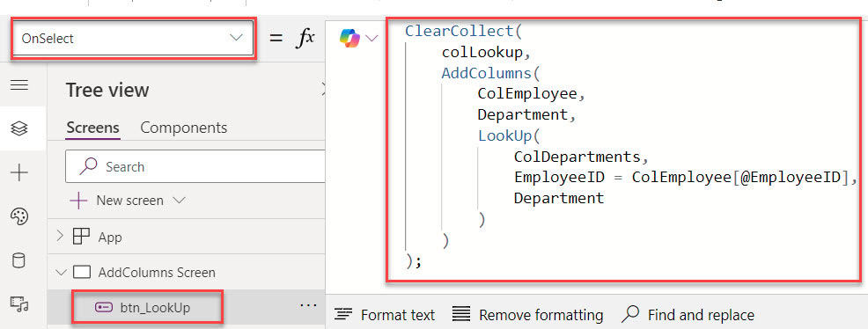Click the screen icon beside AddColumns Screen
The width and height of the screenshot is (868, 329).
click(x=81, y=272)
